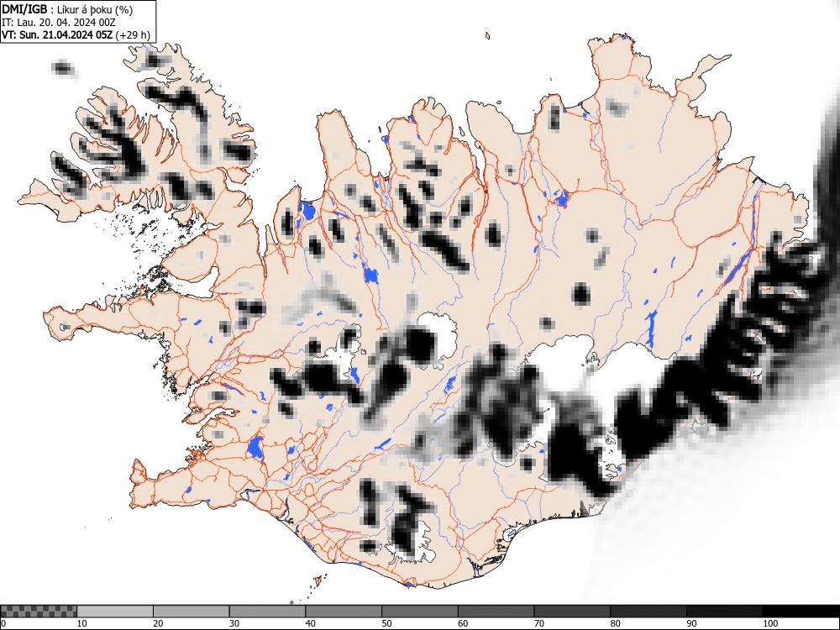Click the '40' legend scale label

tap(310, 623)
